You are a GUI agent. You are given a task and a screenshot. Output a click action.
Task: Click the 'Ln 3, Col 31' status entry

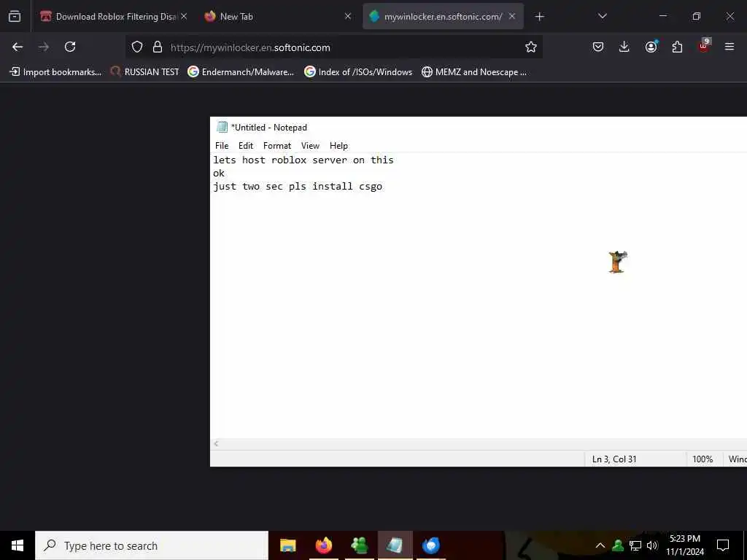coord(614,459)
